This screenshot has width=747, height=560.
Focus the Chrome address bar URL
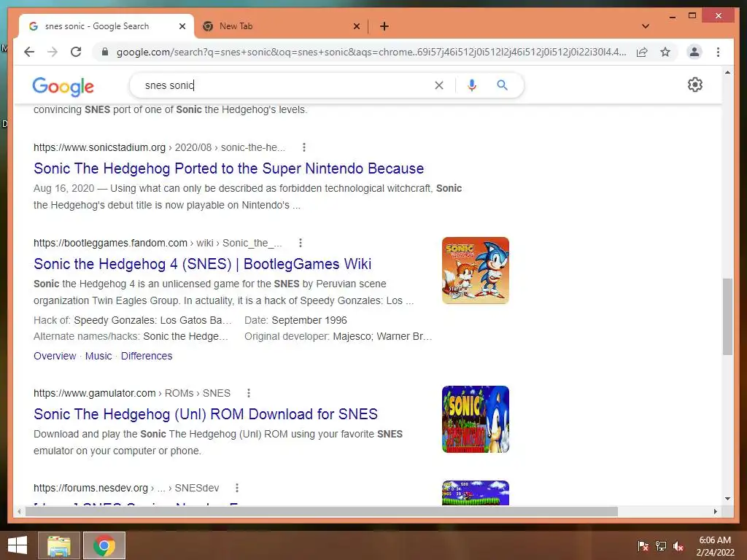[x=371, y=52]
